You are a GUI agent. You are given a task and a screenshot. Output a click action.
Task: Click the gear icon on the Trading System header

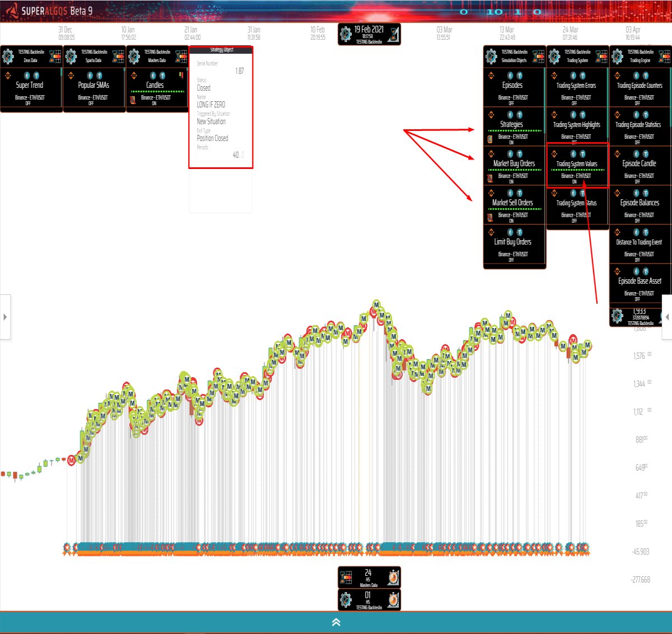[x=554, y=56]
